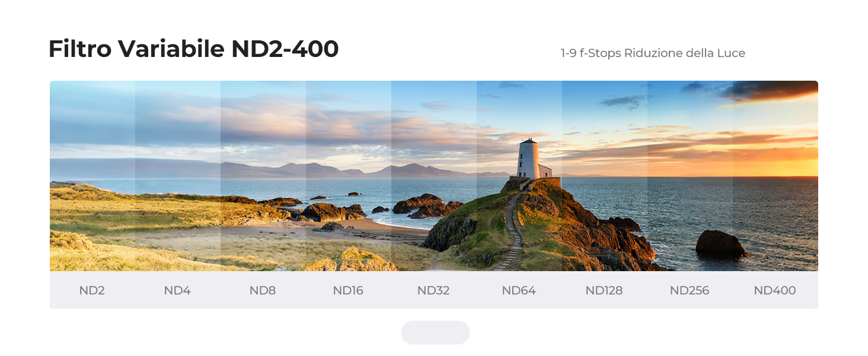Screen dimensions: 868x356
Task: Select the ND2 label
Action: [92, 291]
